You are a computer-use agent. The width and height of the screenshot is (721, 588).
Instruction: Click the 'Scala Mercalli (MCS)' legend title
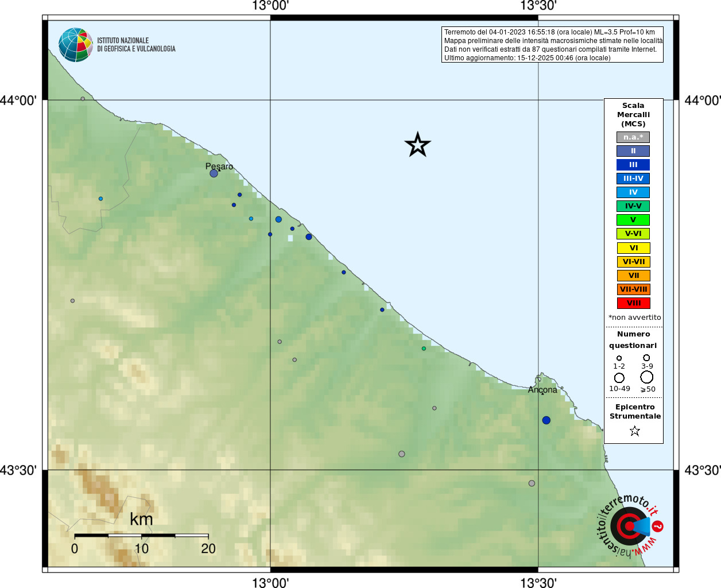pos(633,114)
